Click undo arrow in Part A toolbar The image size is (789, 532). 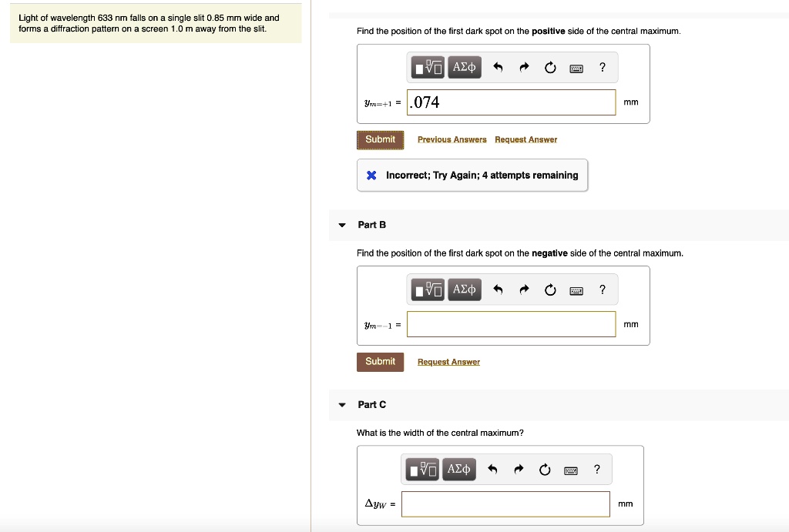(x=498, y=68)
